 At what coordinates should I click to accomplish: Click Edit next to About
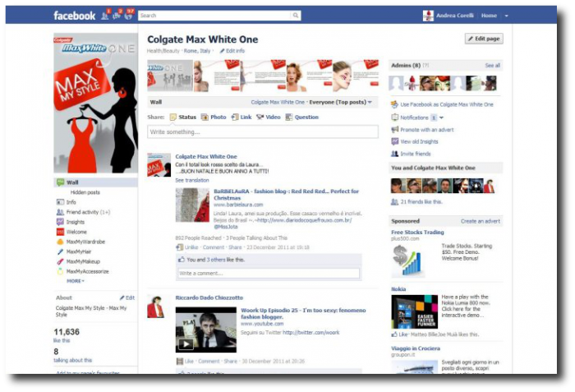tap(127, 297)
